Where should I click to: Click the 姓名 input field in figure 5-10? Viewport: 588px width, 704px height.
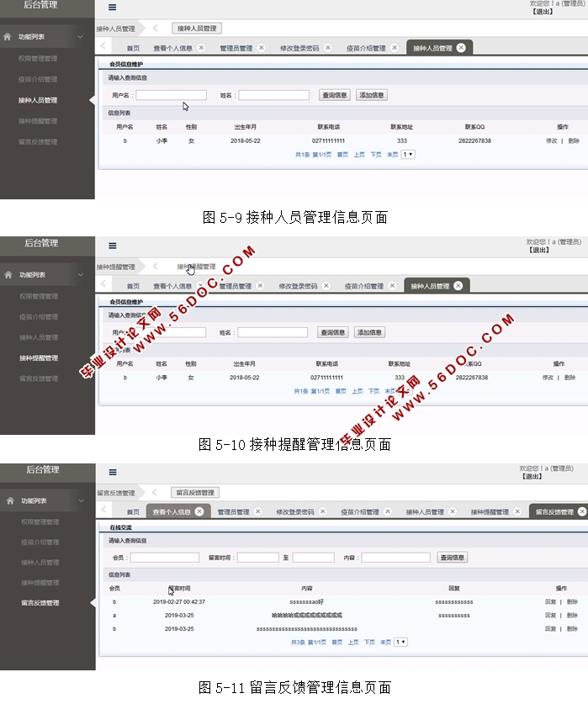point(273,333)
